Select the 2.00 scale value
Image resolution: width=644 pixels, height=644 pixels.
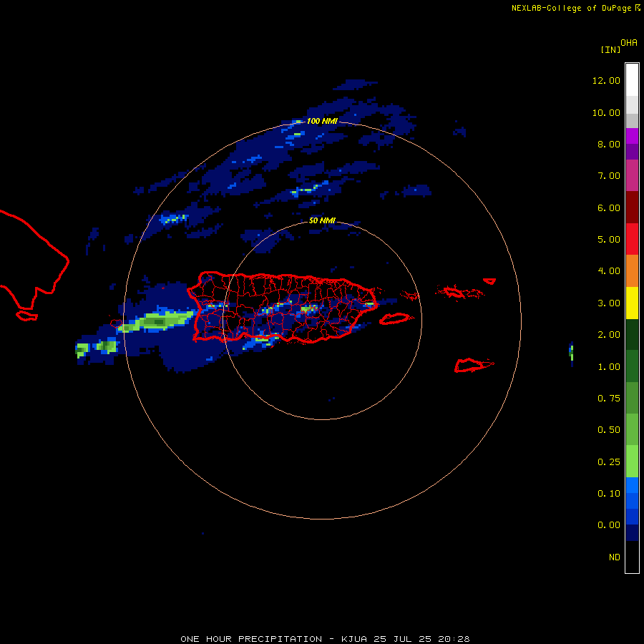coord(609,335)
